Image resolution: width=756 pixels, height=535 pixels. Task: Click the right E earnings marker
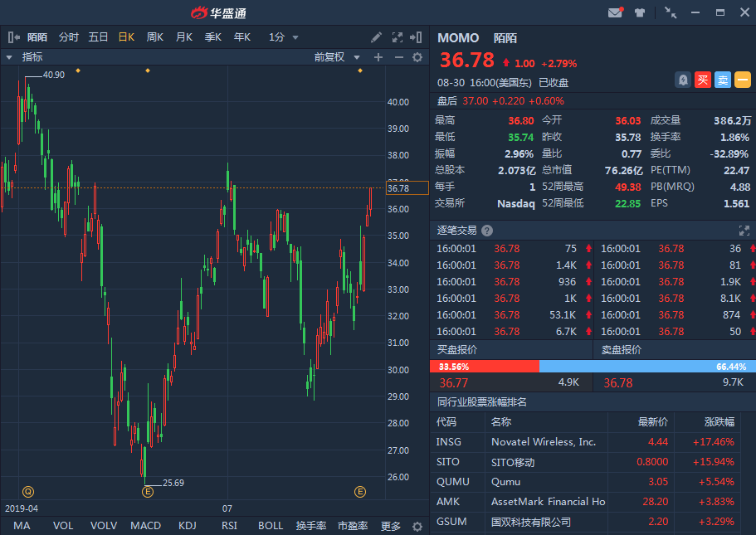(360, 492)
